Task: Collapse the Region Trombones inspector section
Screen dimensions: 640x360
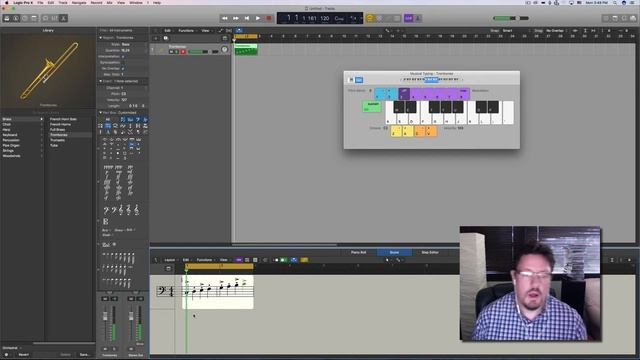Action: coord(100,38)
